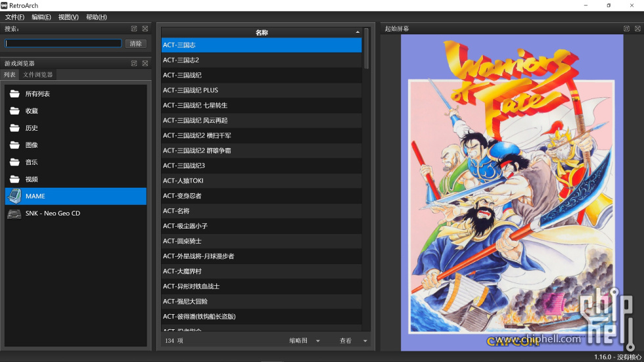Close the search panel

145,29
